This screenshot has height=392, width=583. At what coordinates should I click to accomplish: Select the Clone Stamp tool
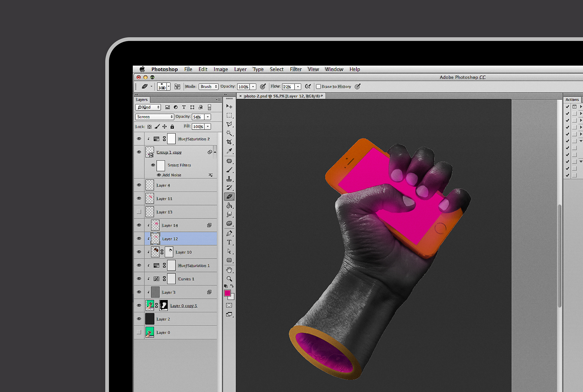(x=229, y=179)
